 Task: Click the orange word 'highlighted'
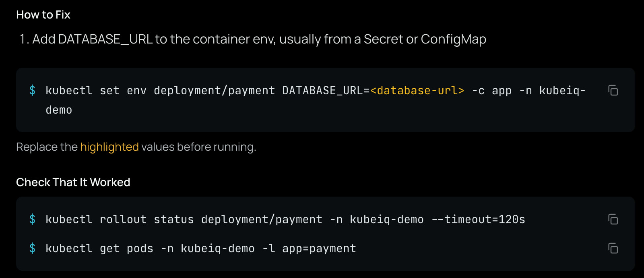(x=109, y=147)
